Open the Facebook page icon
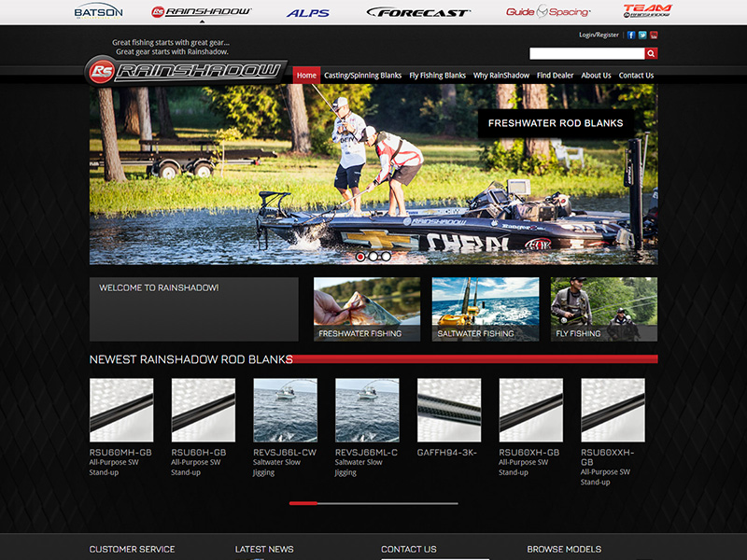The width and height of the screenshot is (747, 560). (x=631, y=35)
